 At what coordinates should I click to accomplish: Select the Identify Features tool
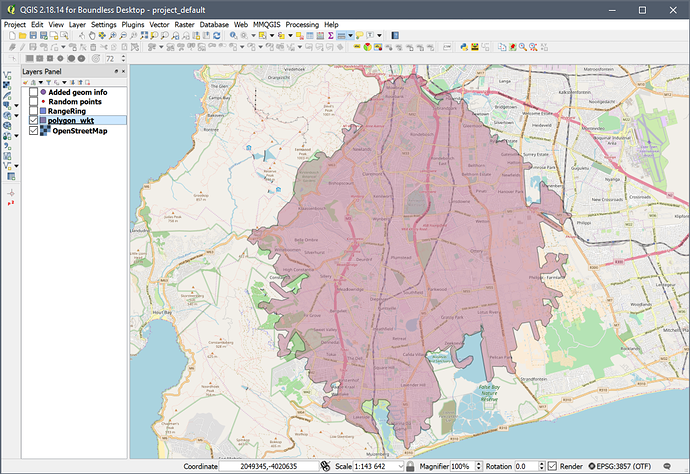(234, 36)
